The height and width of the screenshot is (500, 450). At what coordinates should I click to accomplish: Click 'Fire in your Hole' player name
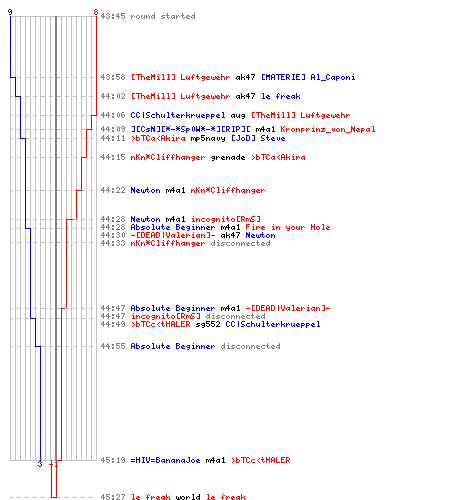click(288, 227)
